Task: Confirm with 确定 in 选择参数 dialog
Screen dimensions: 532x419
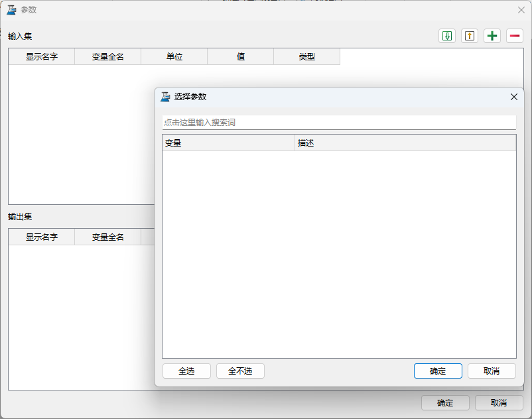Action: 438,371
